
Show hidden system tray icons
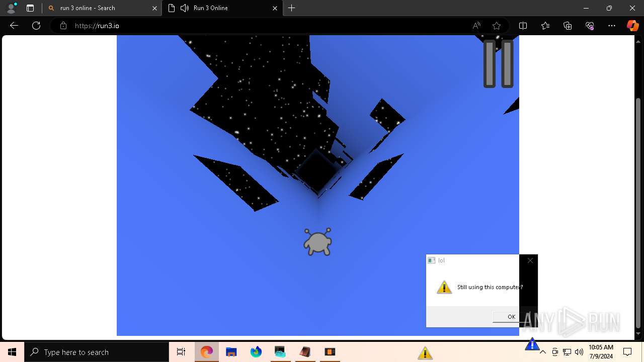(543, 352)
